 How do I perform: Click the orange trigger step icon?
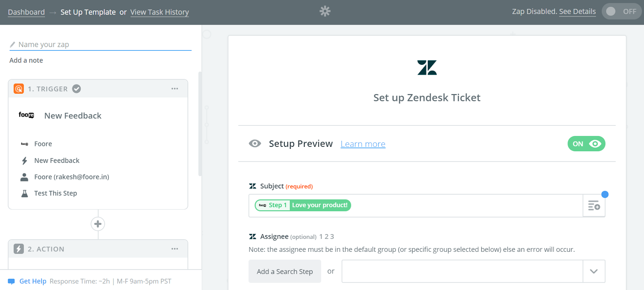coord(19,89)
